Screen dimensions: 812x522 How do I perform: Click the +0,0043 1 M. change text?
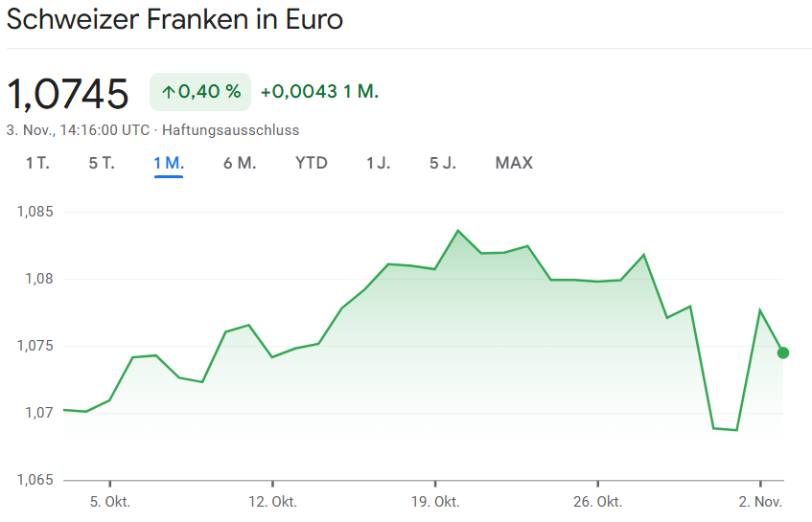pos(319,92)
